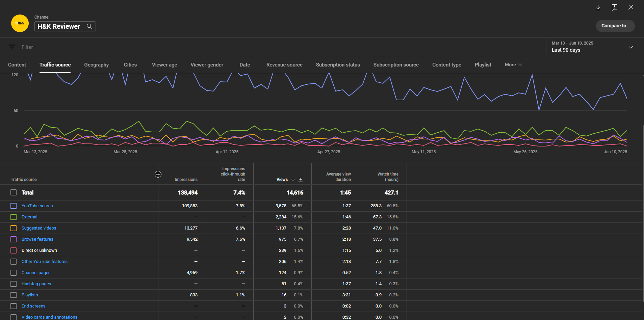Click the warning triangle next to Views
Image resolution: width=644 pixels, height=320 pixels.
pyautogui.click(x=301, y=180)
